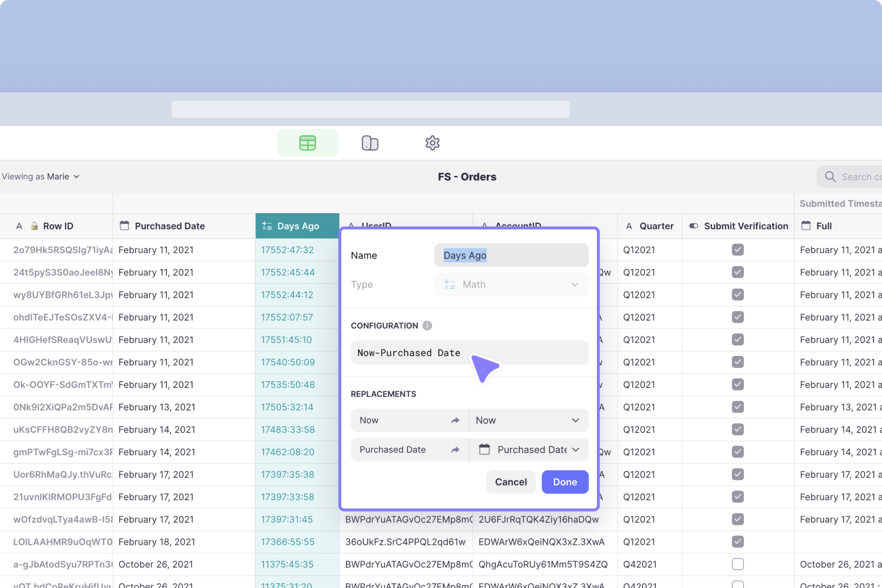Viewport: 882px width, 588px height.
Task: Open the Viewing as Marie menu
Action: (40, 176)
